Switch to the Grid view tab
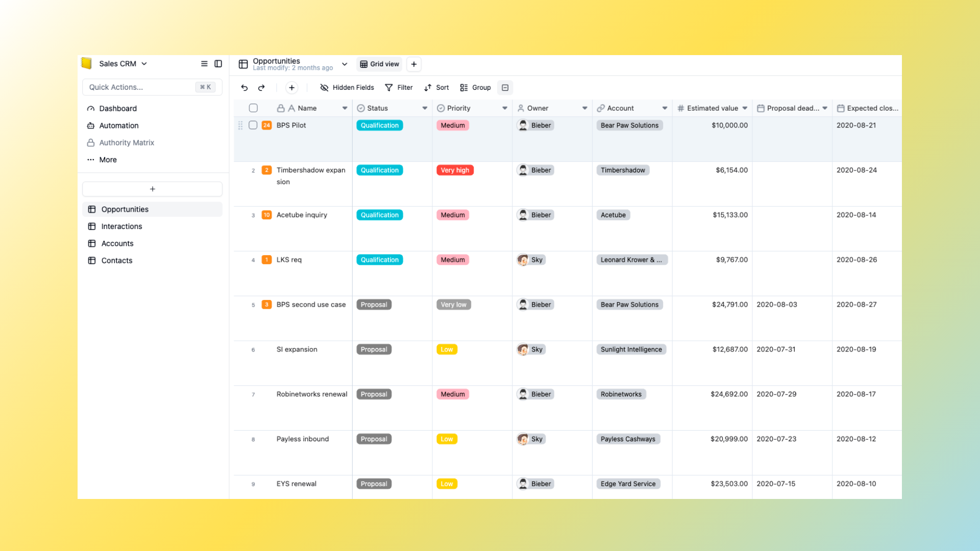Screen dimensions: 980x551 [x=379, y=64]
